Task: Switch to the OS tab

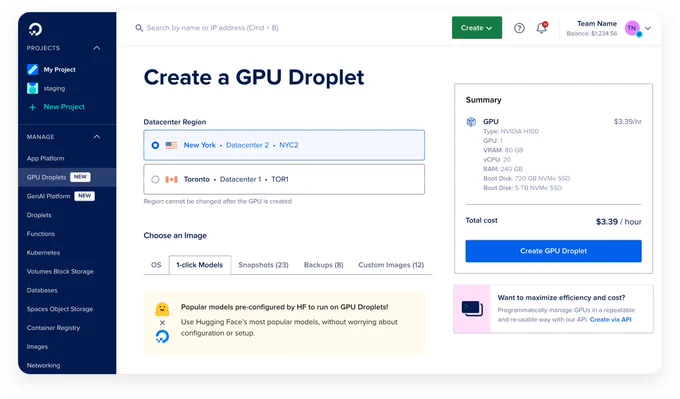Action: (x=156, y=265)
